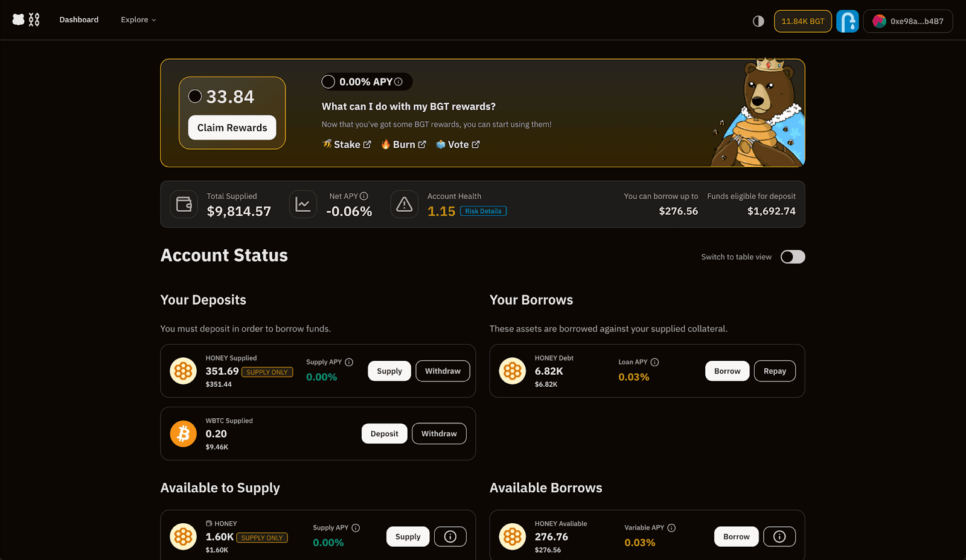The image size is (966, 560).
Task: Expand the Explore dropdown menu
Action: [x=138, y=20]
